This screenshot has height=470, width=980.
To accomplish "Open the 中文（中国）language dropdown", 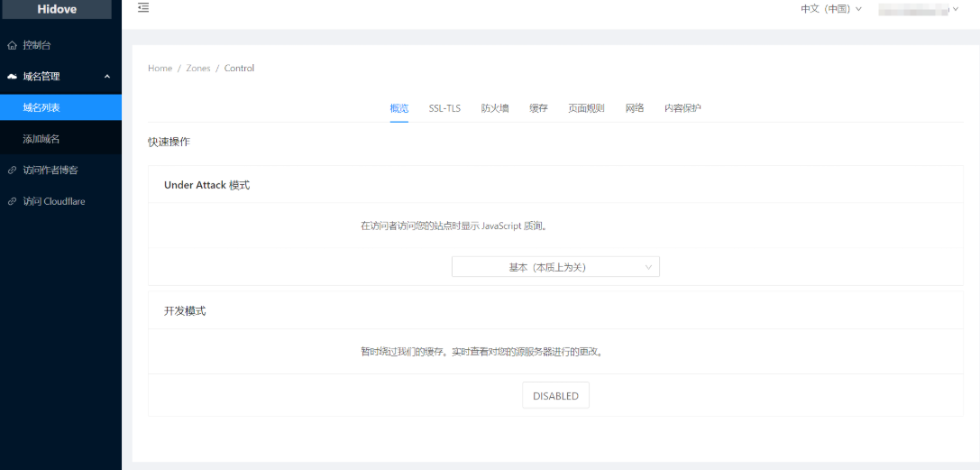I will point(831,9).
